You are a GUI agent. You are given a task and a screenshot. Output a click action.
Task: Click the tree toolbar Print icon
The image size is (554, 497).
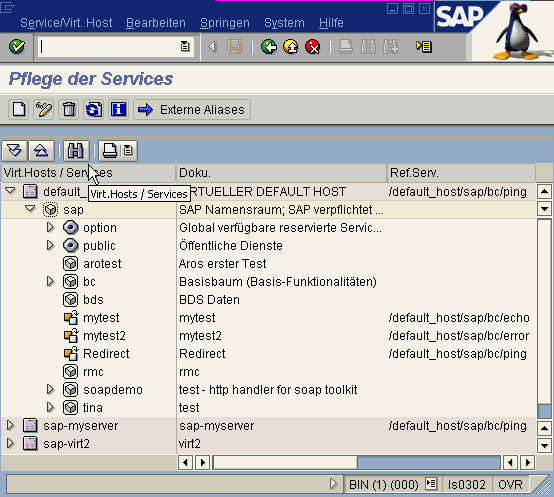click(x=110, y=151)
